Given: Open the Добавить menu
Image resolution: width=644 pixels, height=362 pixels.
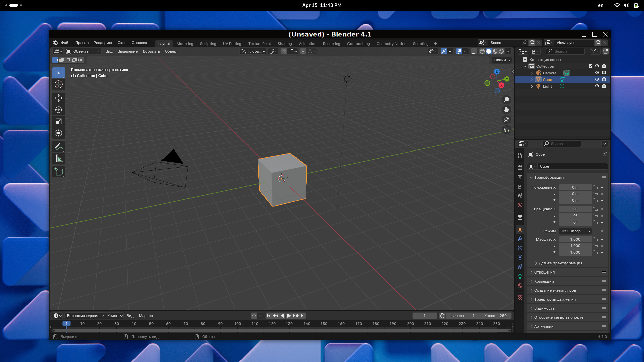Looking at the screenshot, I should [x=151, y=51].
